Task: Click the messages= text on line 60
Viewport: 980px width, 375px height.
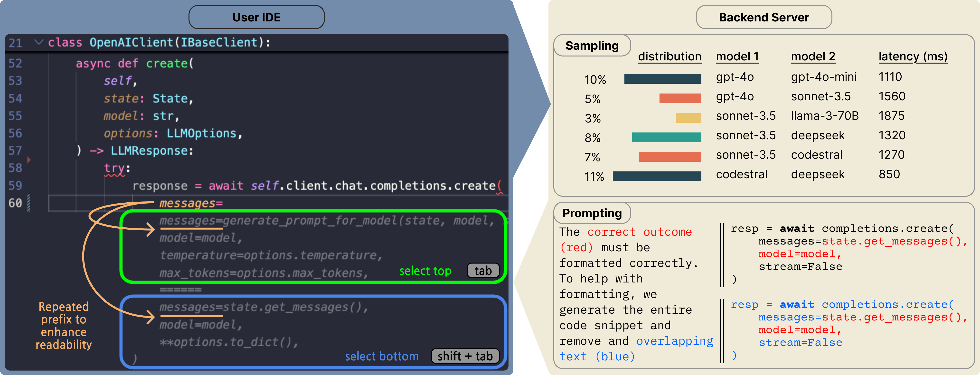Action: [x=191, y=203]
